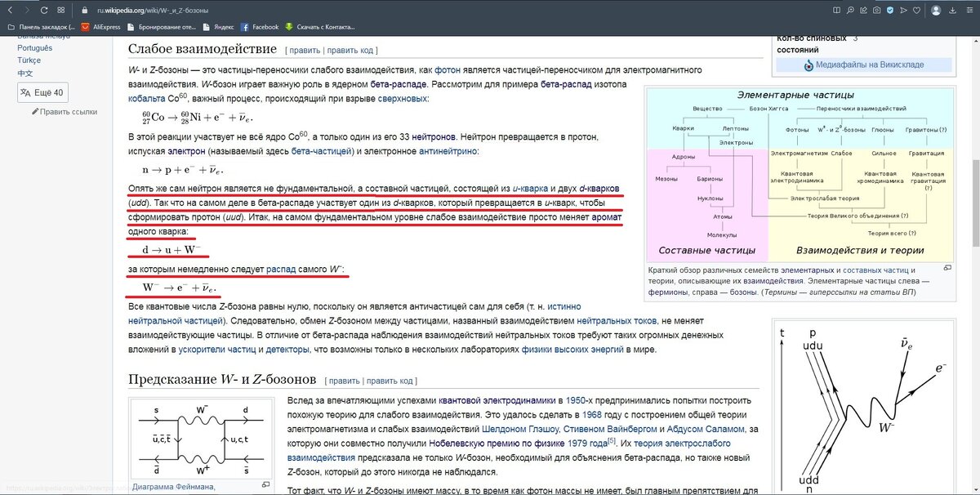Screen dimensions: 980x495
Task: Open the beta decay Feynman diagram image
Action: (866, 406)
